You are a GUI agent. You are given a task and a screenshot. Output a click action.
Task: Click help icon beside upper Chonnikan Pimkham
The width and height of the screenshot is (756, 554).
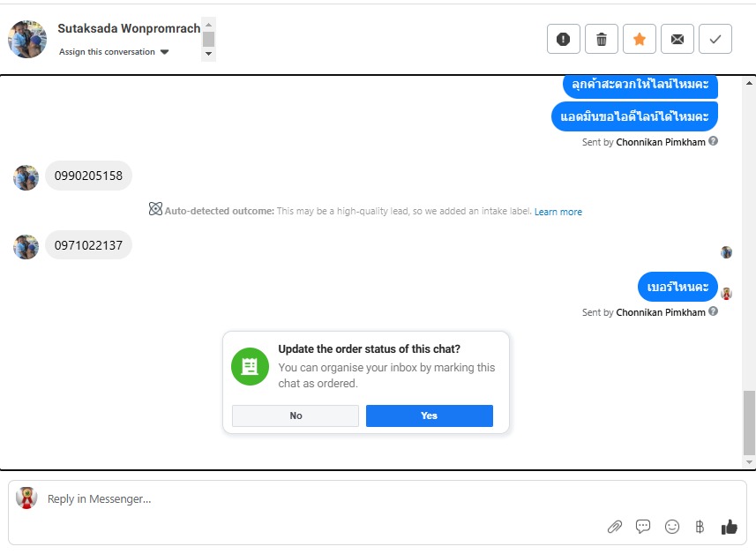click(x=713, y=141)
